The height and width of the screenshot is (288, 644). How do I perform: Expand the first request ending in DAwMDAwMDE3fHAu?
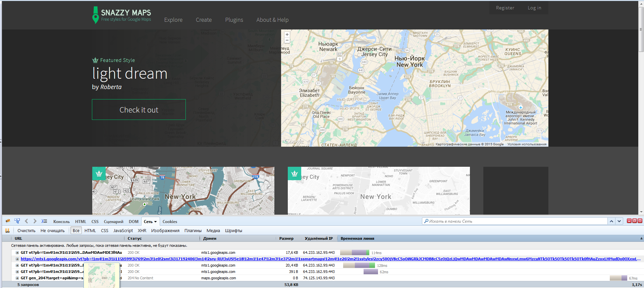[17, 253]
